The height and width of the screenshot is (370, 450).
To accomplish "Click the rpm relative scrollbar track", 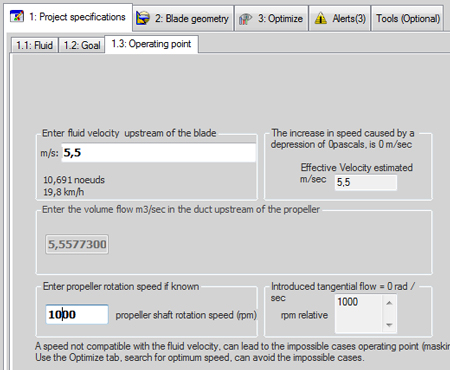I will 389,314.
